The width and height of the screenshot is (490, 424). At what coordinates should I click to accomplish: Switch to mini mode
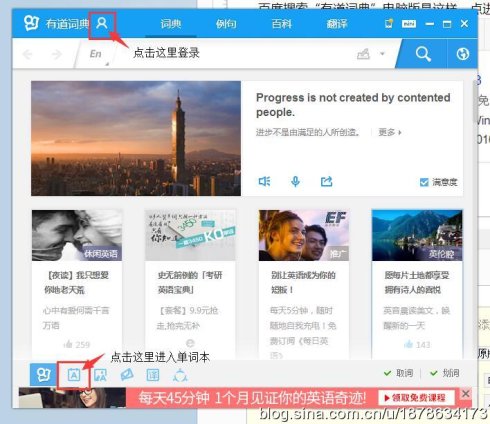click(409, 24)
